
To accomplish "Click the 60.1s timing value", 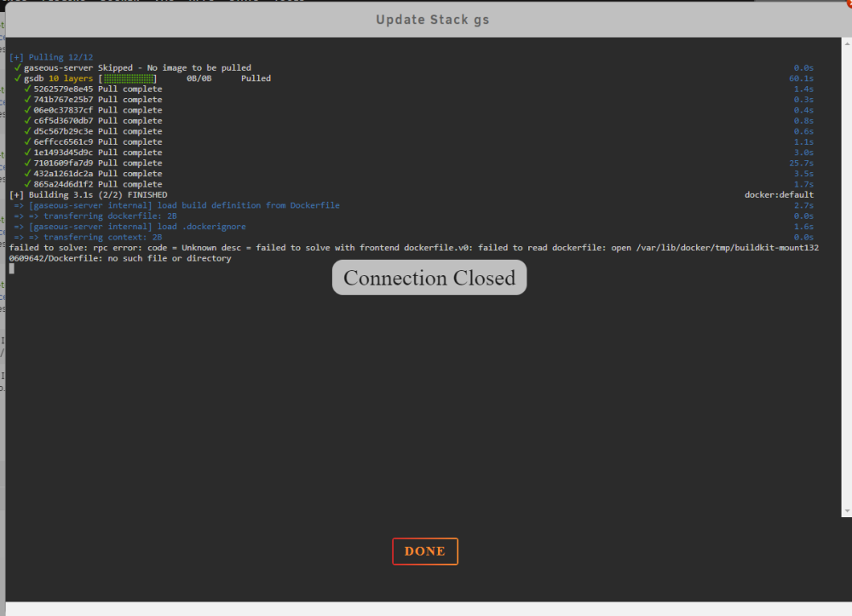I will [802, 78].
